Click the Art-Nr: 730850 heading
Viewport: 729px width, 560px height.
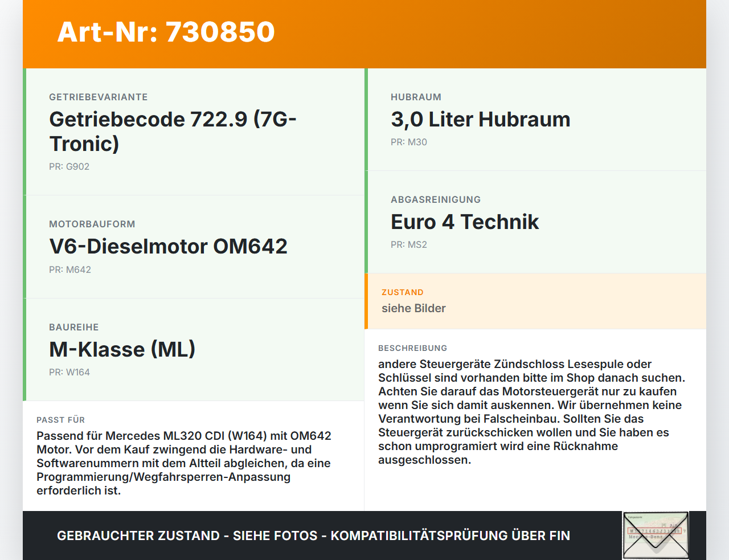pyautogui.click(x=166, y=32)
